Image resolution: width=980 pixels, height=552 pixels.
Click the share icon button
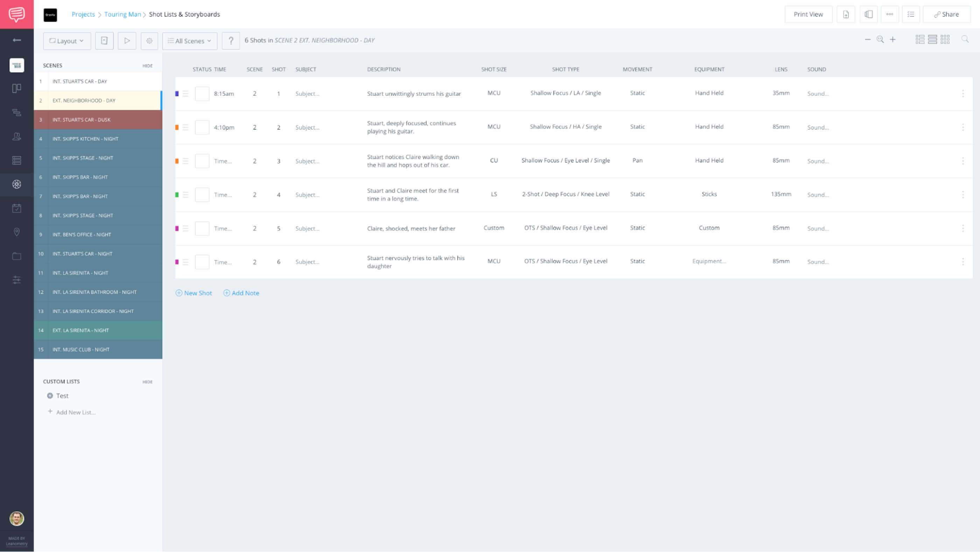(x=946, y=14)
